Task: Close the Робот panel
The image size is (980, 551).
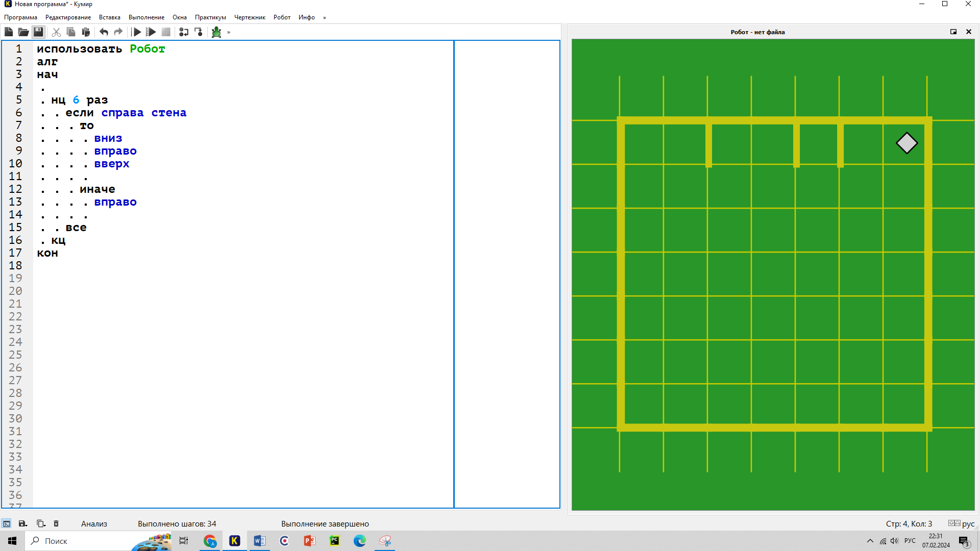Action: coord(969,32)
